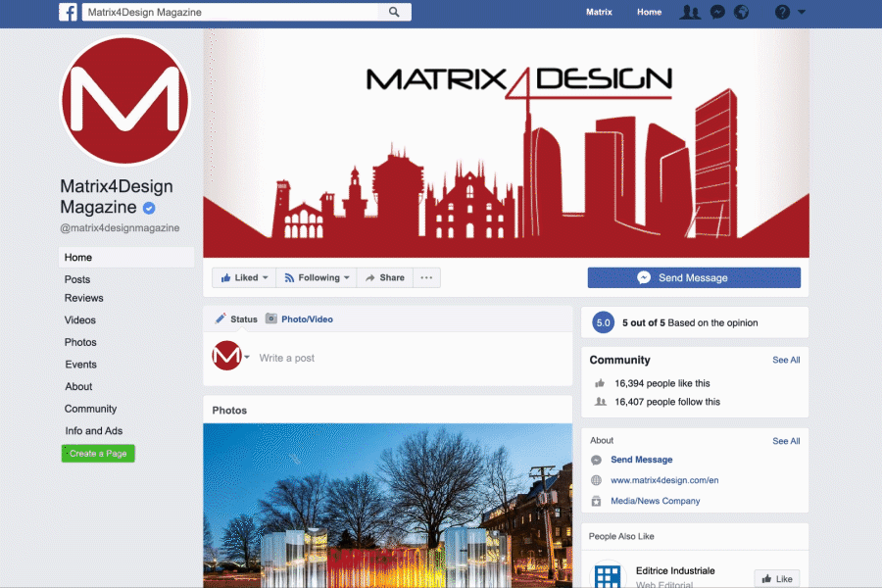Screen dimensions: 882x588
Task: Open www.matrix4design.com/en website link
Action: (664, 480)
